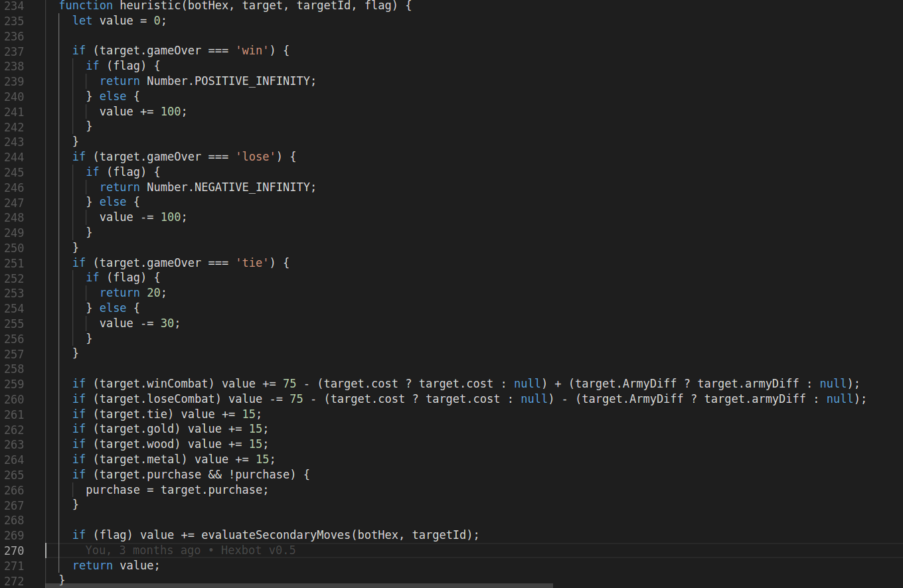Screen dimensions: 903x588
Task: Click "target.gold" on line 262
Action: (x=137, y=429)
